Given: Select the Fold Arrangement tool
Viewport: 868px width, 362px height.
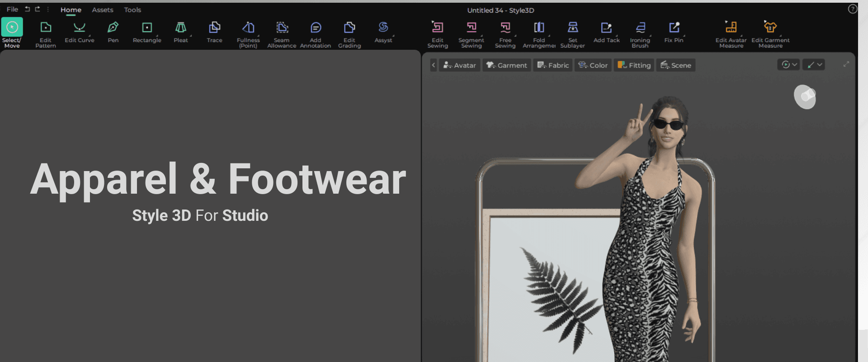Looking at the screenshot, I should click(x=539, y=28).
